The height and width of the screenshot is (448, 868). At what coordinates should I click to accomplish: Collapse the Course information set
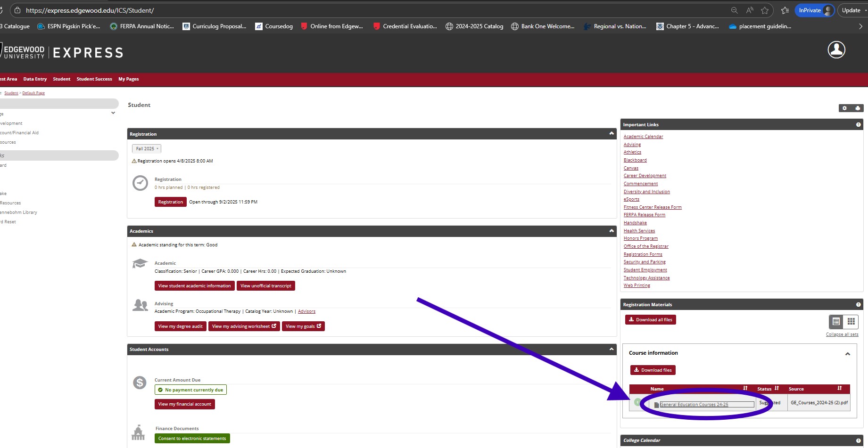coord(847,354)
